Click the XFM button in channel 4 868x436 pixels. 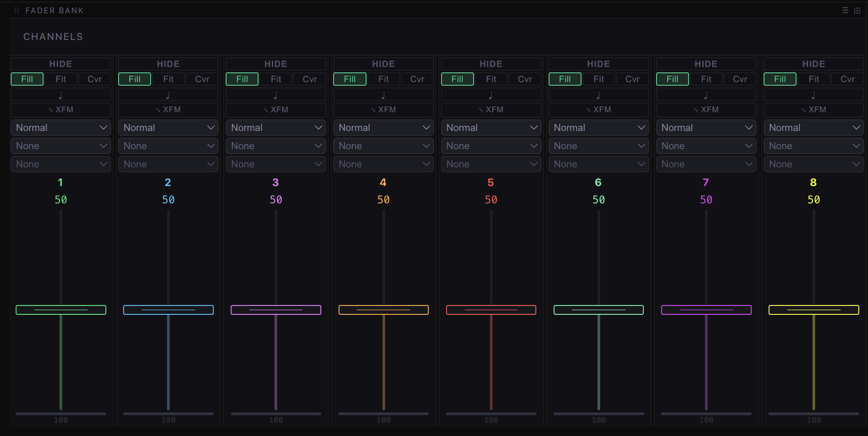pos(383,110)
